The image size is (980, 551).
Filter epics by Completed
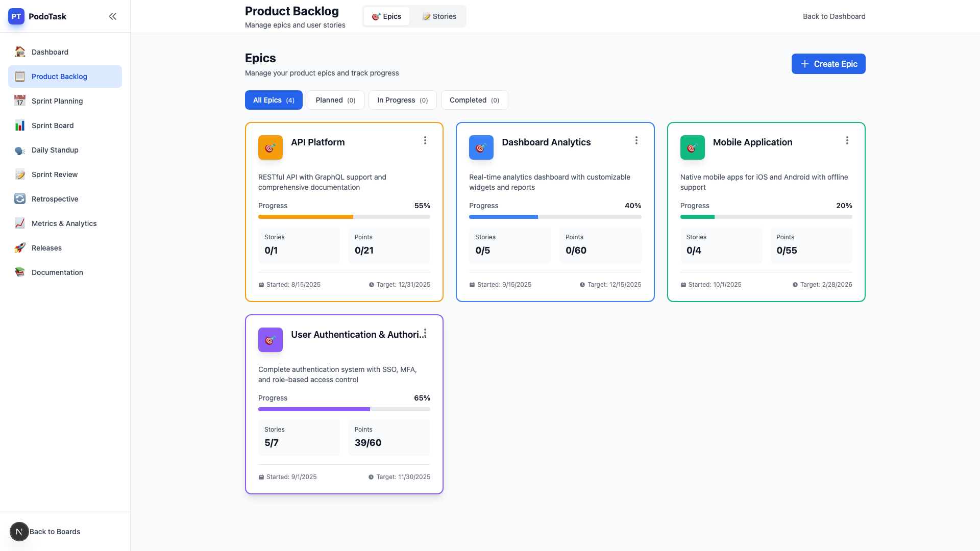coord(474,100)
